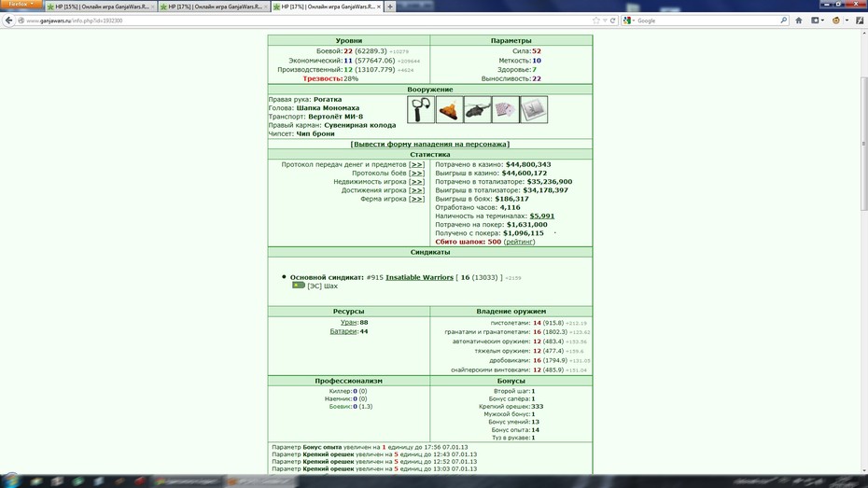Open a new tab with the plus button
Viewport: 868px width, 488px height.
(390, 7)
